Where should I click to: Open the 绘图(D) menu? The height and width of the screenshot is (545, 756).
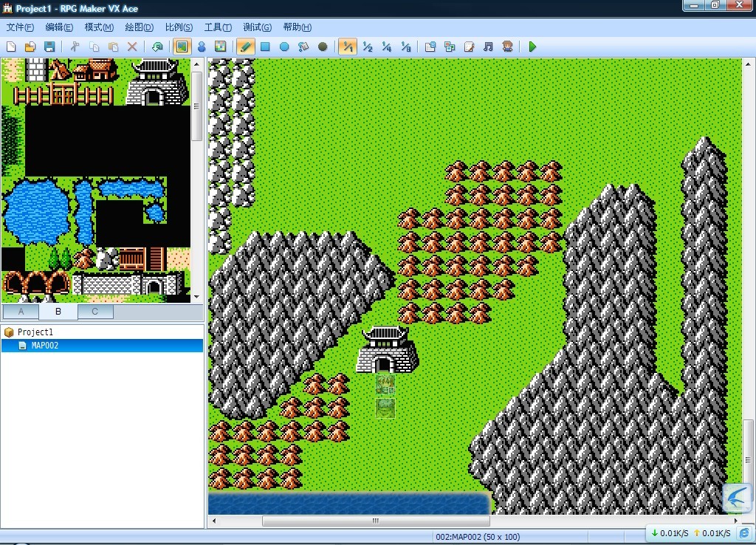click(140, 27)
